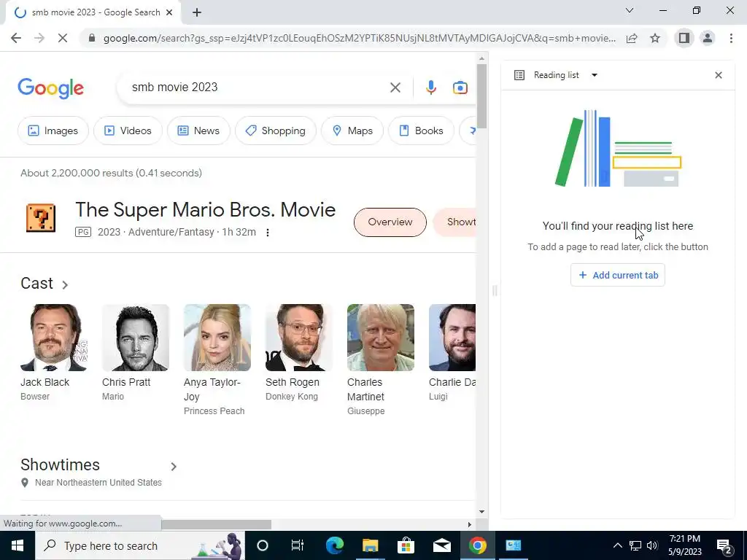The image size is (747, 560).
Task: Click the Seth Rogen name link
Action: click(293, 382)
